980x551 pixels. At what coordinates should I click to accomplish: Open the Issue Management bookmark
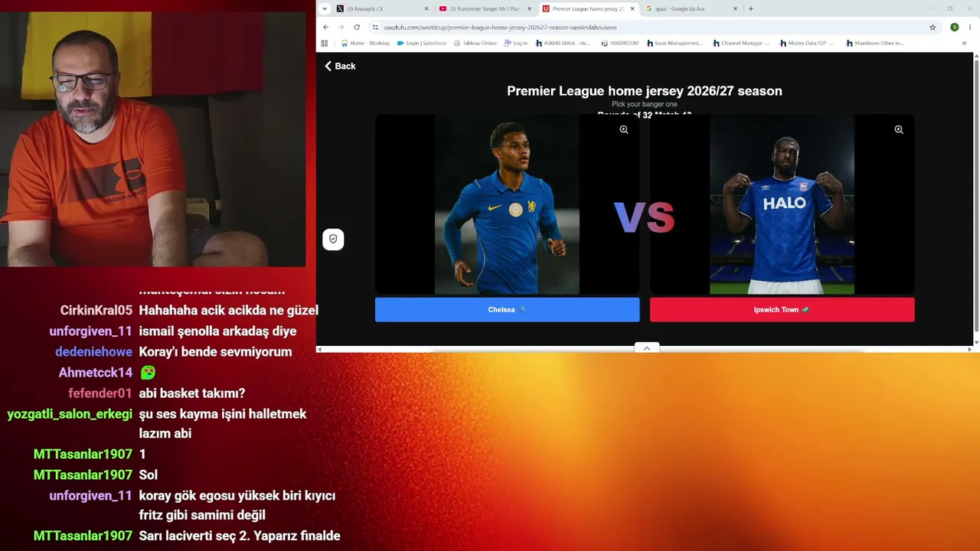[675, 44]
